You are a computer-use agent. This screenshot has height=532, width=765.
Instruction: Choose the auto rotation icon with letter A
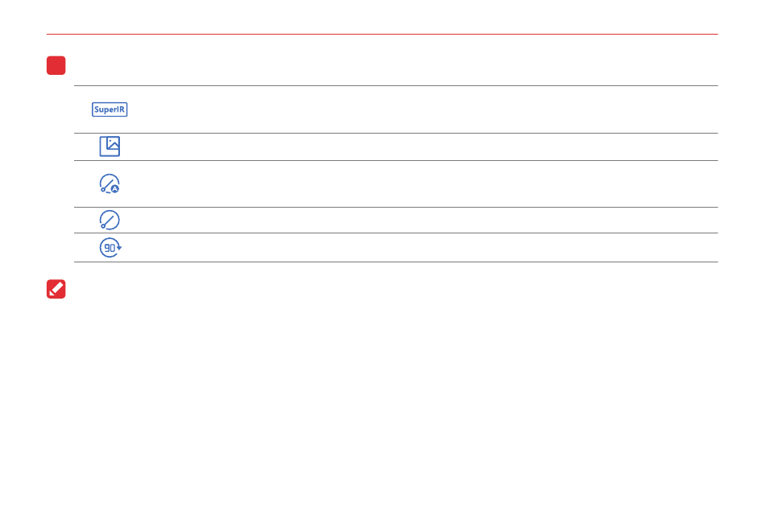point(110,184)
